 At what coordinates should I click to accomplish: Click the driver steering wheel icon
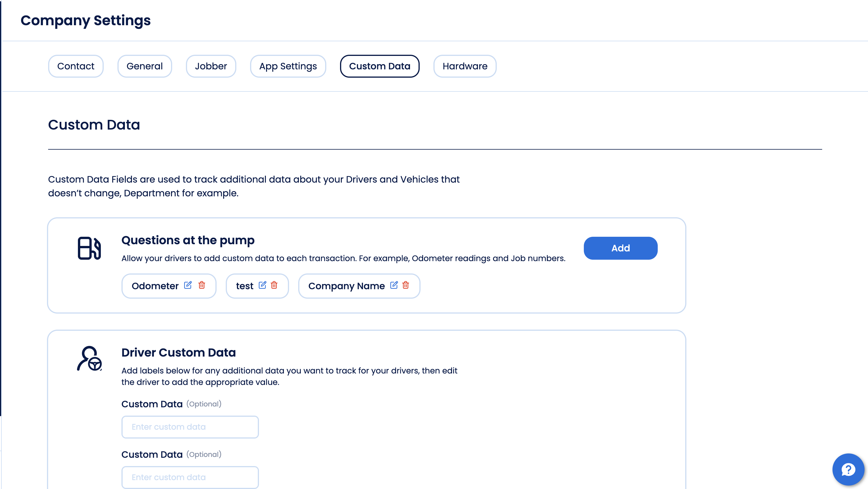pos(89,359)
